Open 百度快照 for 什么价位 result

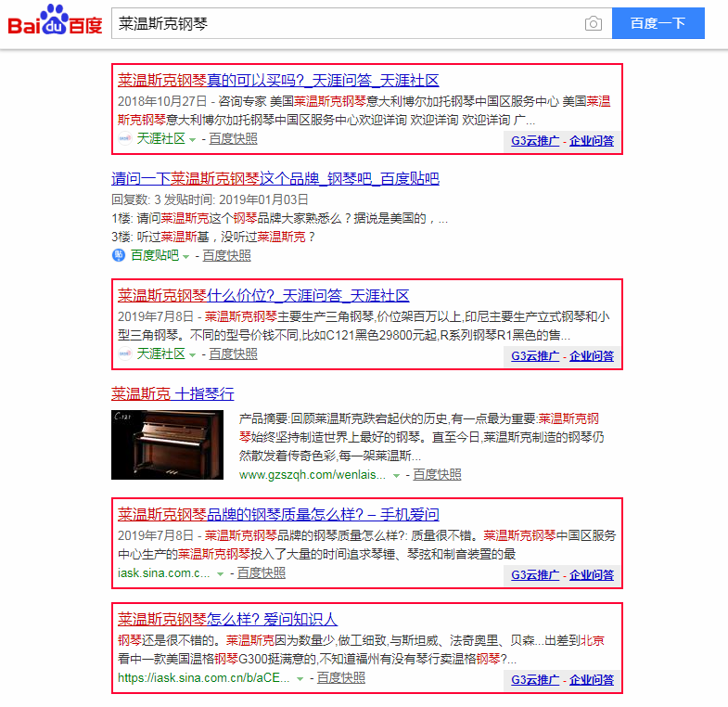click(x=233, y=353)
